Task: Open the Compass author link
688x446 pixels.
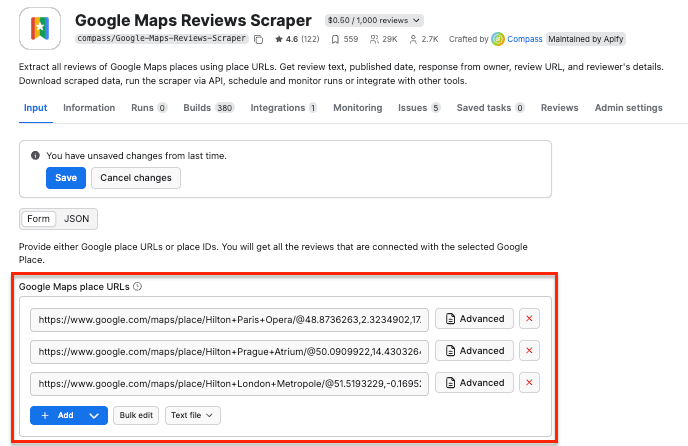Action: pos(525,39)
